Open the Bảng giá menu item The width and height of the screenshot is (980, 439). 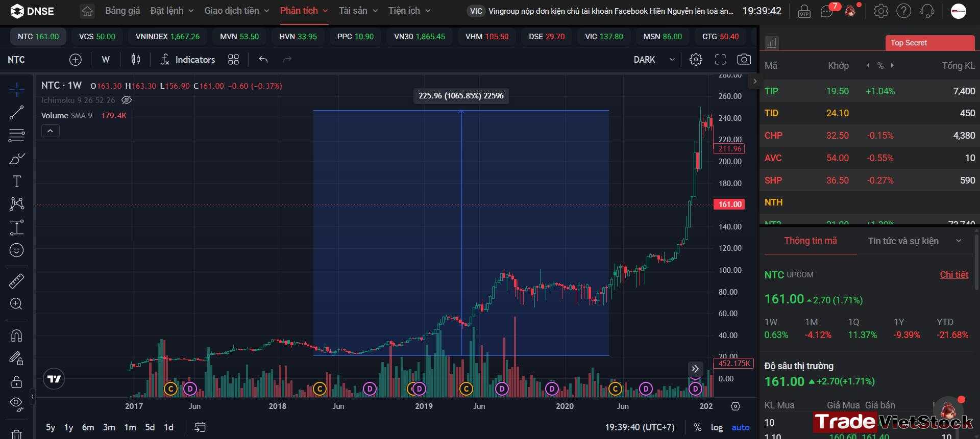[122, 11]
